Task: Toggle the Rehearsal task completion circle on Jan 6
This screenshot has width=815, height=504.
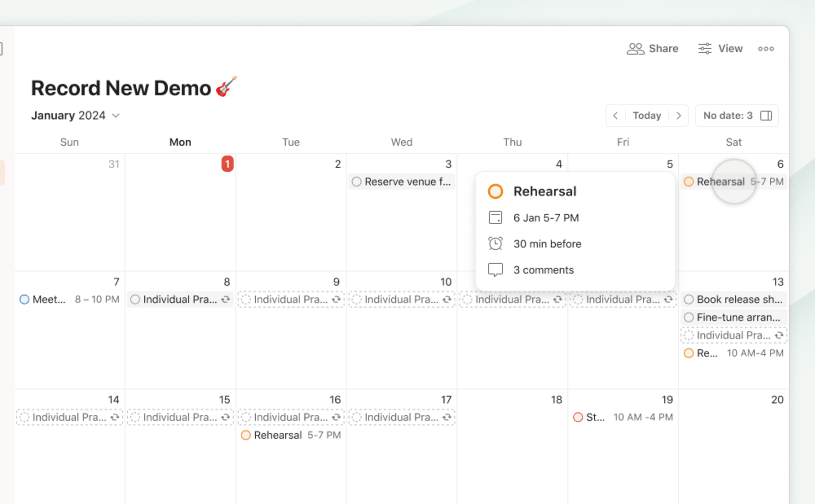Action: pos(689,182)
